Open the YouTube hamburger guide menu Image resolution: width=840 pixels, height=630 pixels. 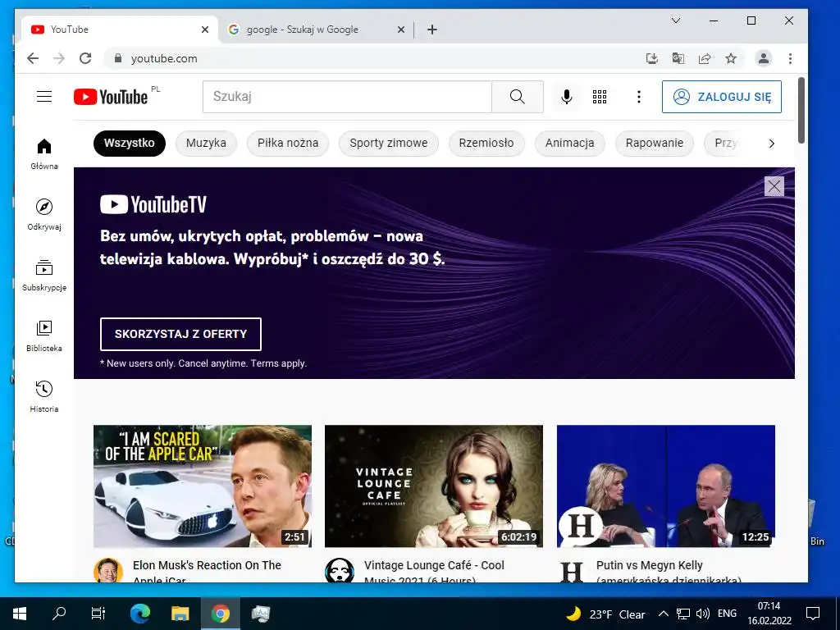44,97
